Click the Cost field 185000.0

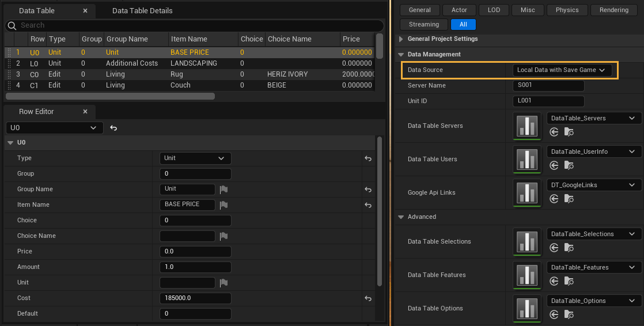point(195,298)
